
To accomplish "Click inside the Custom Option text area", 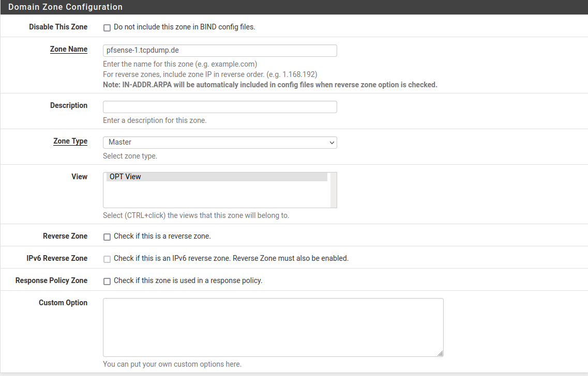I will pyautogui.click(x=273, y=325).
